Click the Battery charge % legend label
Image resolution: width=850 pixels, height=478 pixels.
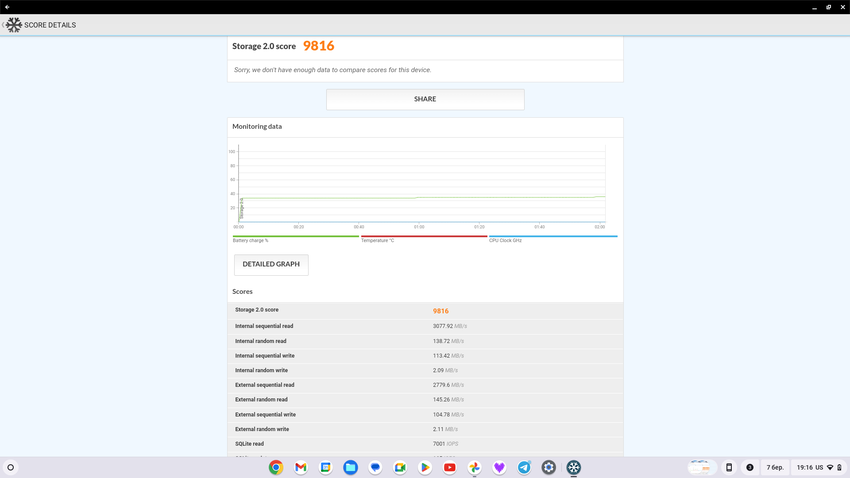(x=251, y=241)
